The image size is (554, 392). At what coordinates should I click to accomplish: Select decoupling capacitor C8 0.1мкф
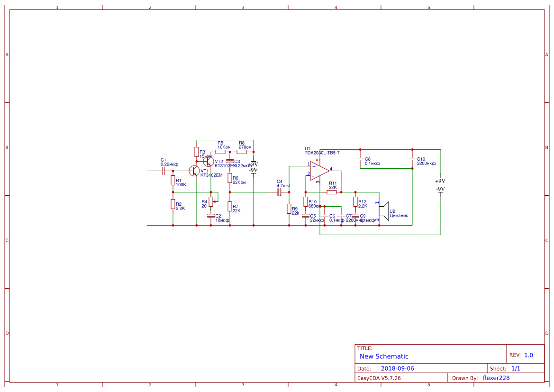[360, 160]
